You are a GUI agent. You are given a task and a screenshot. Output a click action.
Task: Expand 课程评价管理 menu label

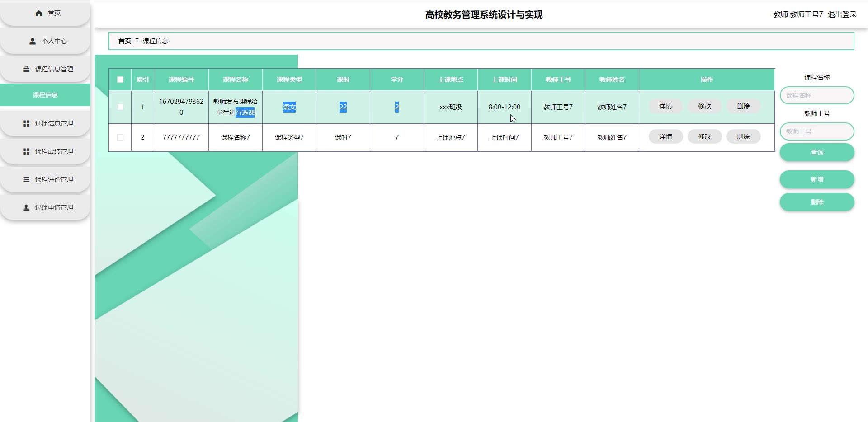click(x=54, y=179)
